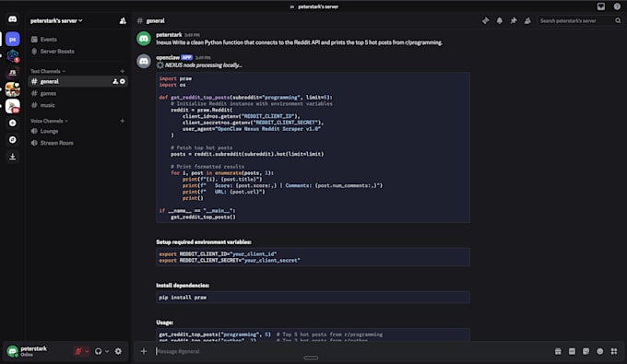
Task: Open the gift icon in message bar
Action: [x=558, y=351]
